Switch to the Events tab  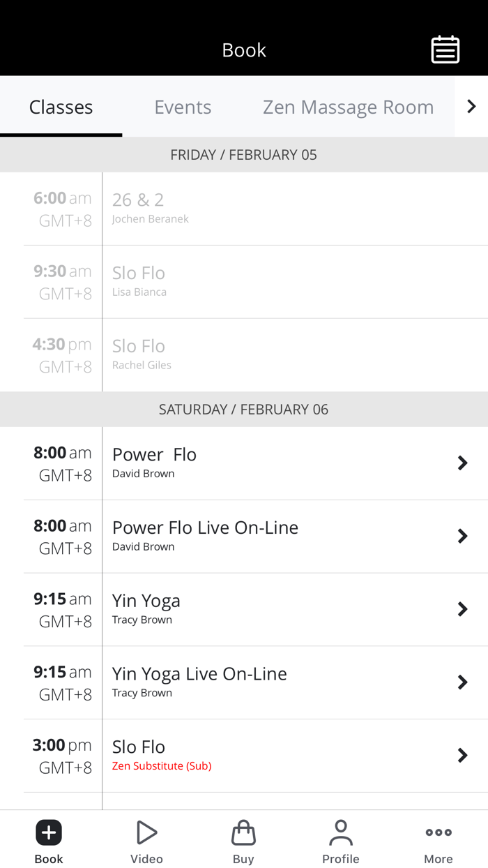[183, 106]
